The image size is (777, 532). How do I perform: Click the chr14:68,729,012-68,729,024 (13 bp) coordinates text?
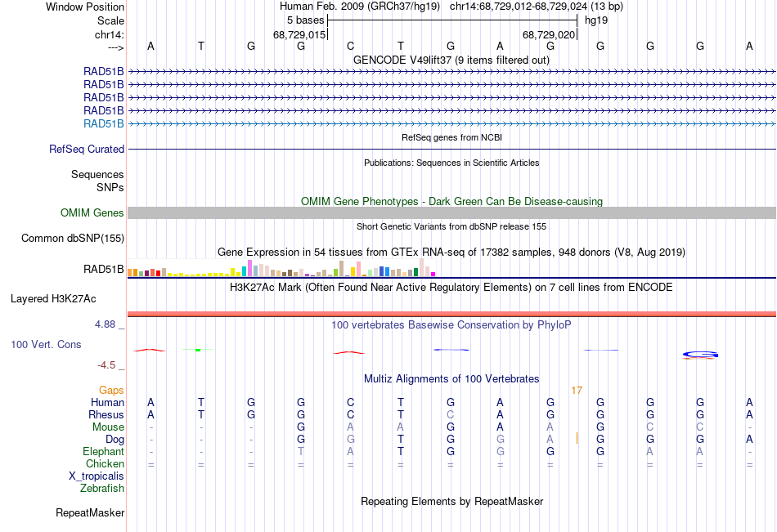[537, 7]
